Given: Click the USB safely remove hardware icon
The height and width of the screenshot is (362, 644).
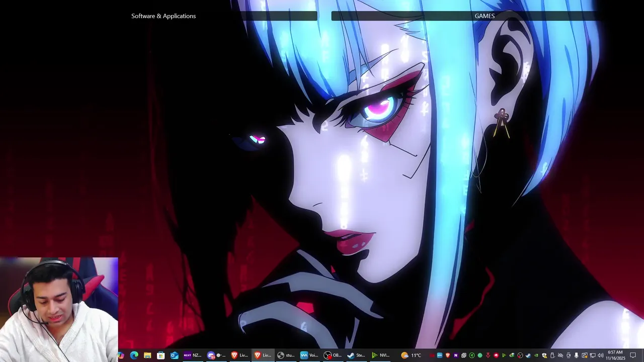Looking at the screenshot, I should pyautogui.click(x=552, y=355).
